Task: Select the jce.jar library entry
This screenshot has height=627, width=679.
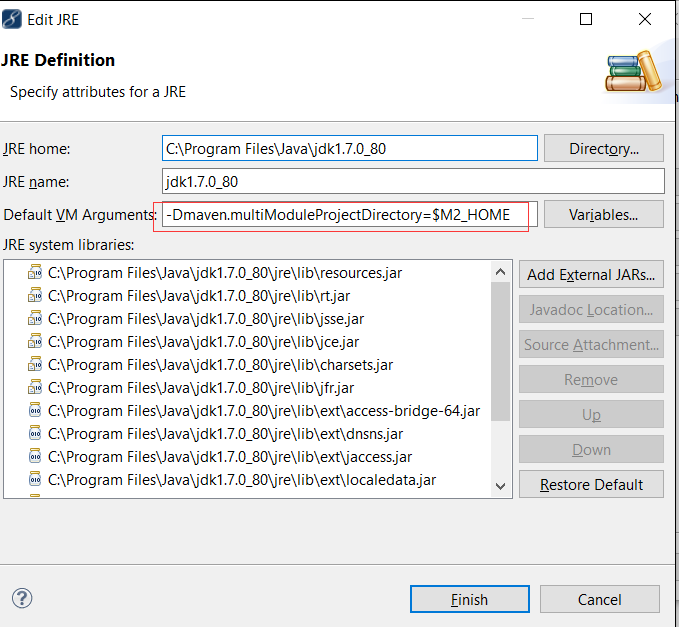Action: pos(204,342)
